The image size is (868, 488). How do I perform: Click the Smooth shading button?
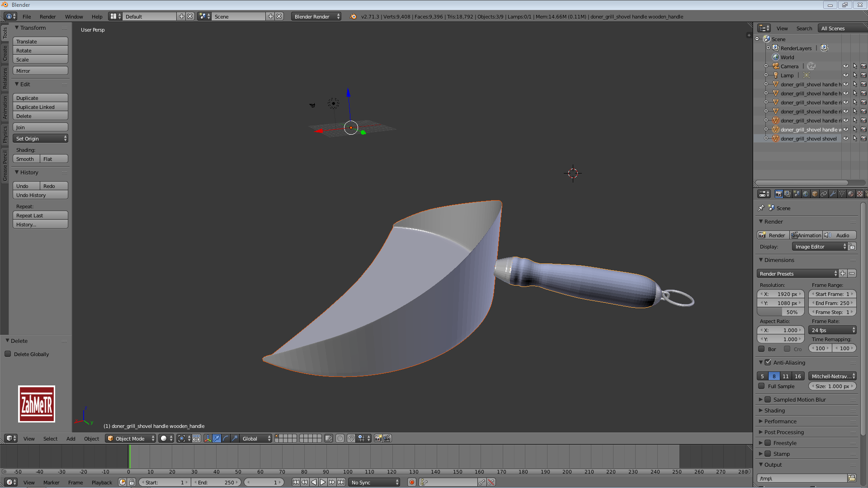(25, 159)
